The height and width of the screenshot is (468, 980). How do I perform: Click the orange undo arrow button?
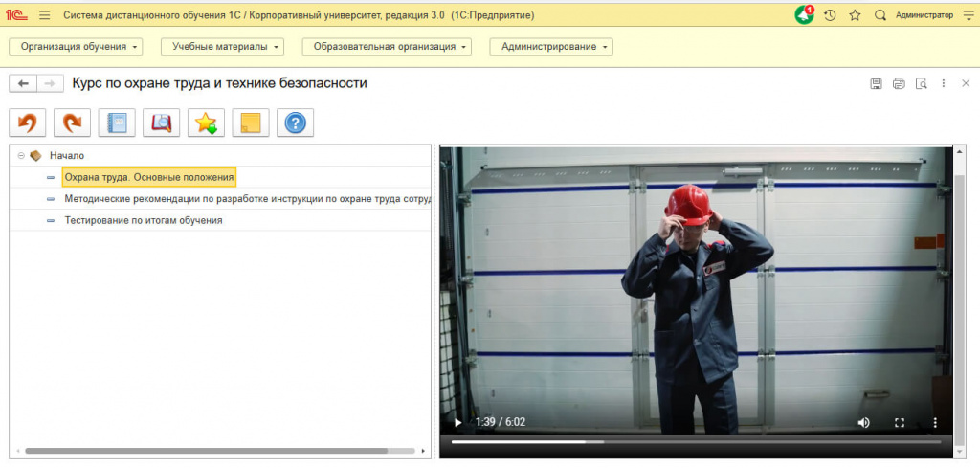pyautogui.click(x=28, y=123)
